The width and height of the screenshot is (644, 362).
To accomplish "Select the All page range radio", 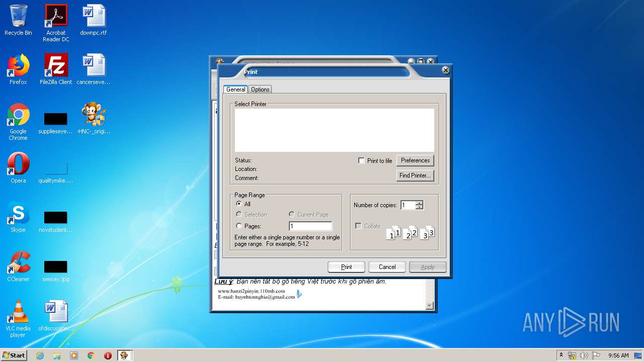I will tap(239, 204).
